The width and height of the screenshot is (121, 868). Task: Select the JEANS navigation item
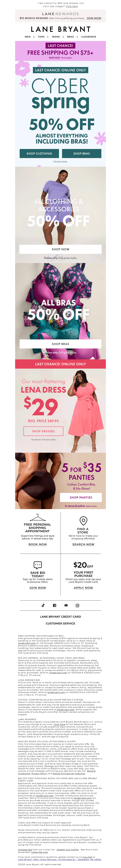click(x=56, y=37)
